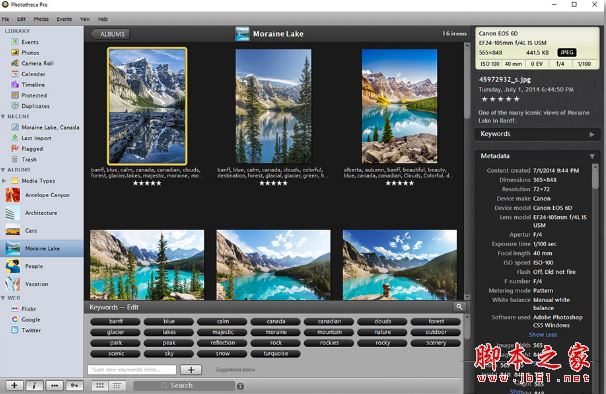Screen dimensions: 606x394
Task: Switch to grid thumbnail view
Action: click(x=100, y=385)
